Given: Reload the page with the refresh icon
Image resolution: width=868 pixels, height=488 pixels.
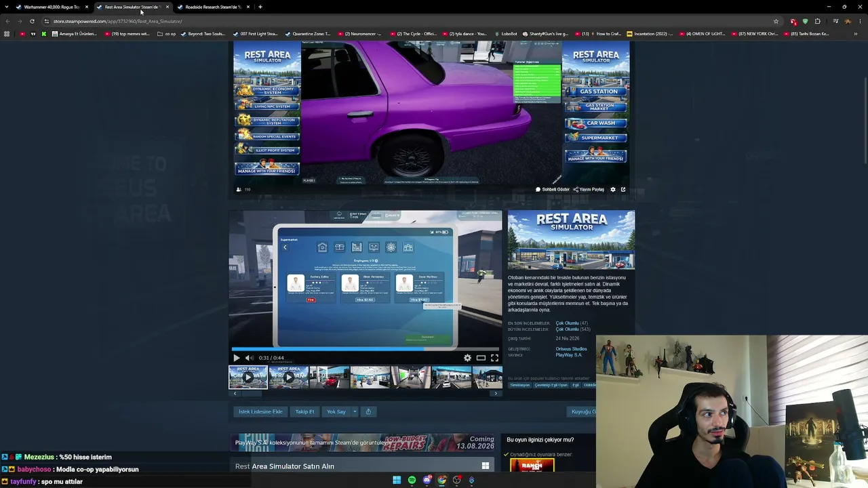Looking at the screenshot, I should point(32,21).
